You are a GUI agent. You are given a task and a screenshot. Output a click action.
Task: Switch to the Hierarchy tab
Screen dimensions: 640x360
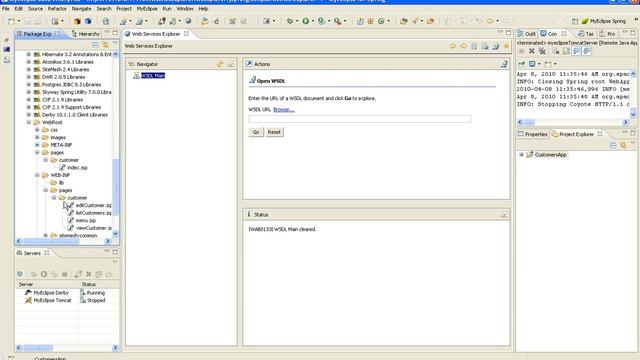coord(86,34)
